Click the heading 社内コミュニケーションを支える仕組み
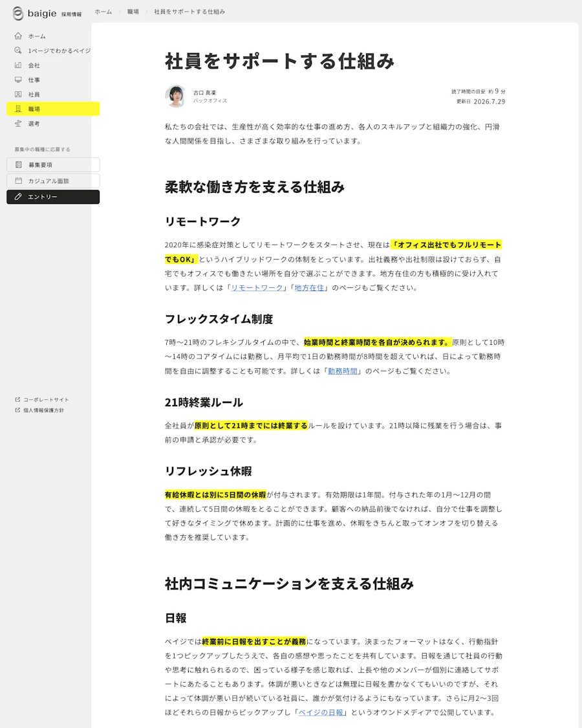582x728 pixels. [289, 584]
